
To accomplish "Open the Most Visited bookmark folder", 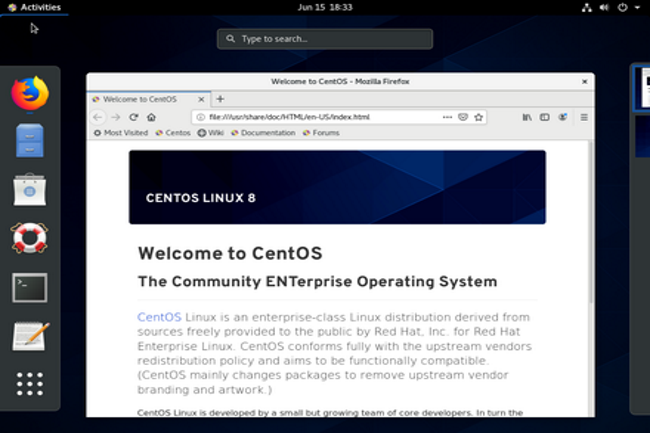I will (121, 133).
